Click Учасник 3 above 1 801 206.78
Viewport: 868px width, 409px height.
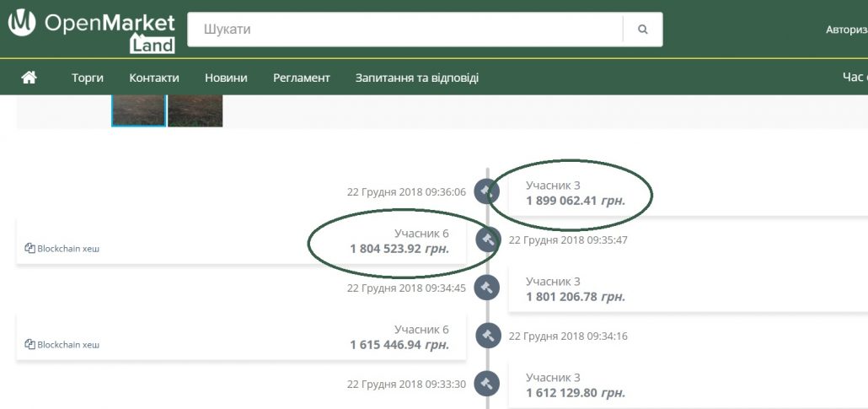[553, 282]
